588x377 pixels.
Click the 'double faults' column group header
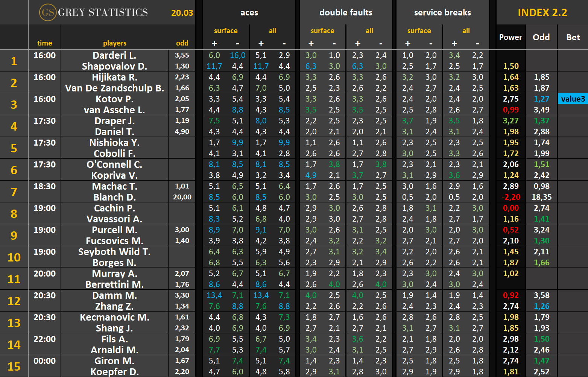(x=346, y=12)
